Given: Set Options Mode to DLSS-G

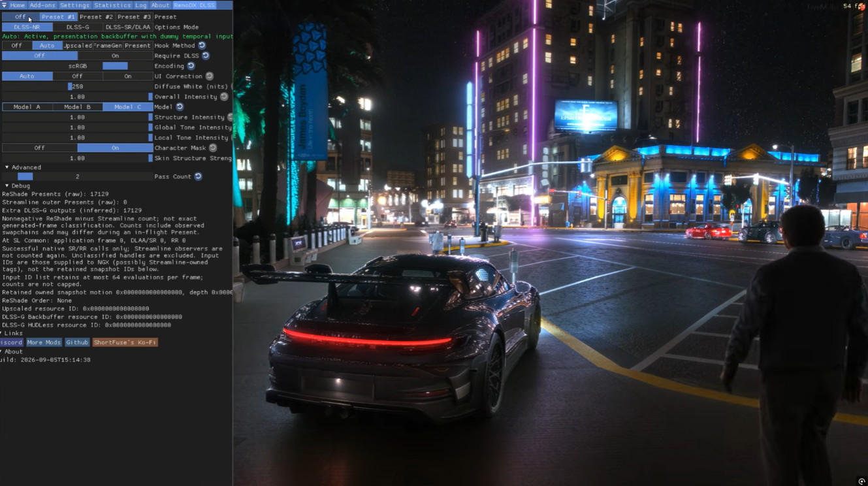Looking at the screenshot, I should click(x=78, y=27).
